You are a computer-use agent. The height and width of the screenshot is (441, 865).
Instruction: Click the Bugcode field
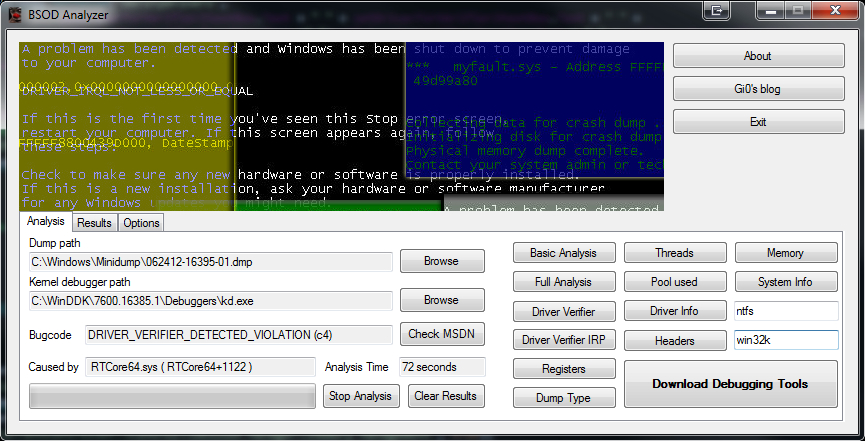point(238,334)
